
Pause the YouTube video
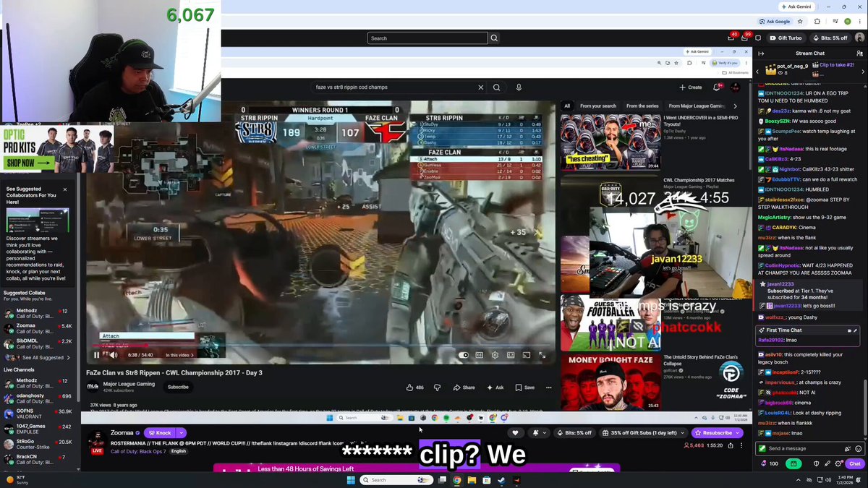coord(96,355)
